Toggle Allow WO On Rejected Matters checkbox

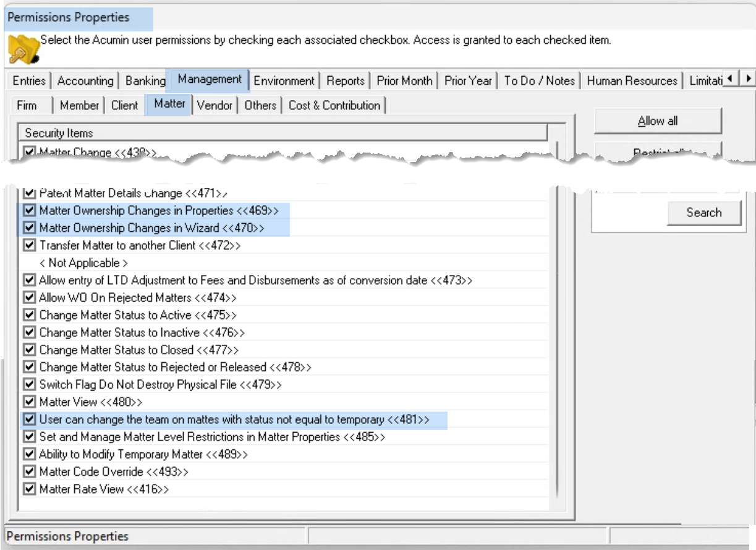point(29,298)
